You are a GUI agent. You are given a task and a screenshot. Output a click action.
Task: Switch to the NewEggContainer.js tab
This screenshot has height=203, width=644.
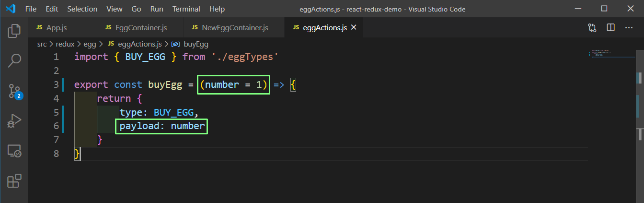tap(234, 27)
